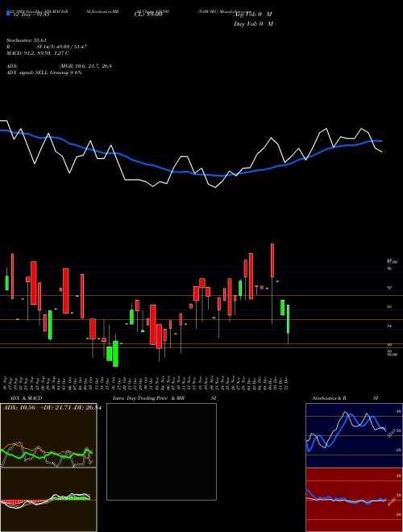Click the ADX '(MGR) 10.6, 21.7, 26.8' values
403x532 pixels.
click(85, 66)
